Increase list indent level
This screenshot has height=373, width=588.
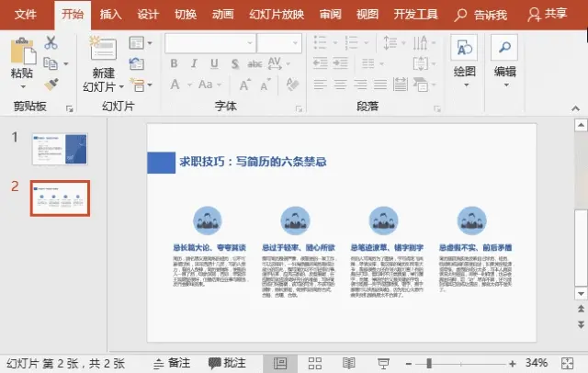point(341,63)
